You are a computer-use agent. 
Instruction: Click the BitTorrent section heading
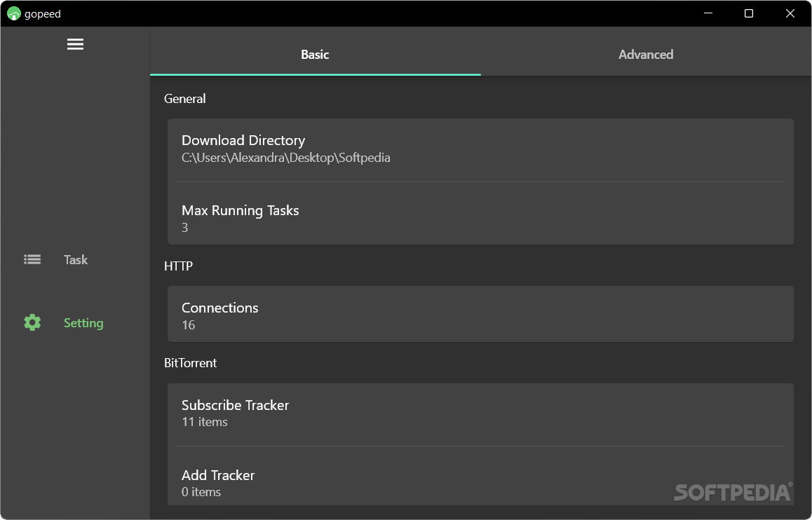click(190, 363)
